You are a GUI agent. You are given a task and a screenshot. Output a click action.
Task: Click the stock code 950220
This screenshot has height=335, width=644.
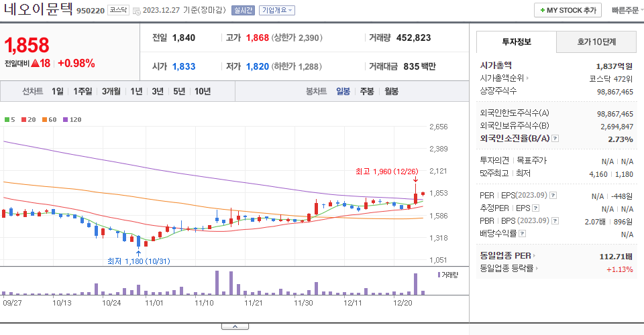[x=91, y=11]
